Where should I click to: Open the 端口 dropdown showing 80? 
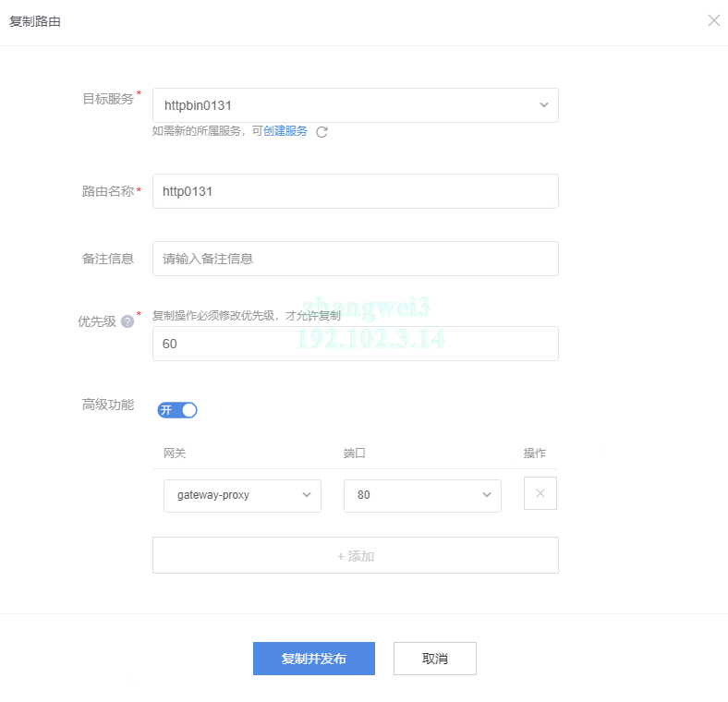(422, 495)
